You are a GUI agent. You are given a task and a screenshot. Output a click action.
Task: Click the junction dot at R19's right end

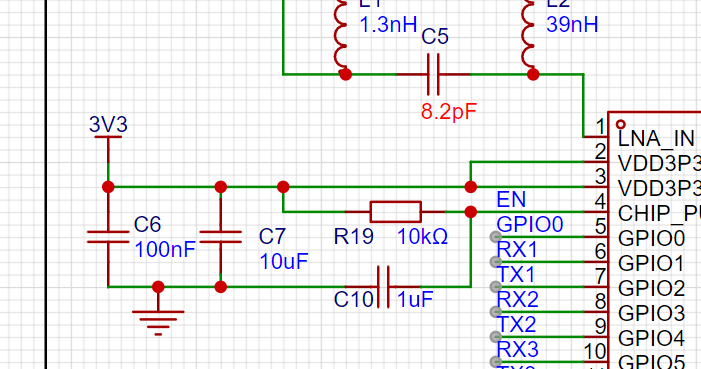click(470, 212)
